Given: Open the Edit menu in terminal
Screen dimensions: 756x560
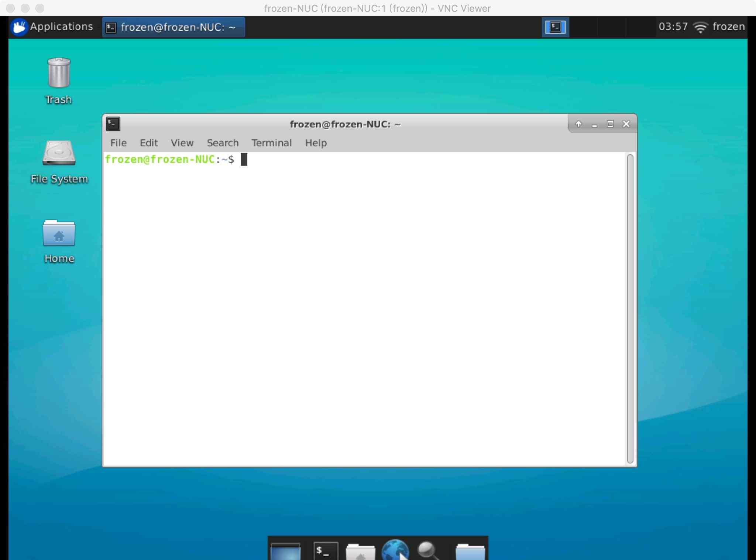Looking at the screenshot, I should (148, 143).
